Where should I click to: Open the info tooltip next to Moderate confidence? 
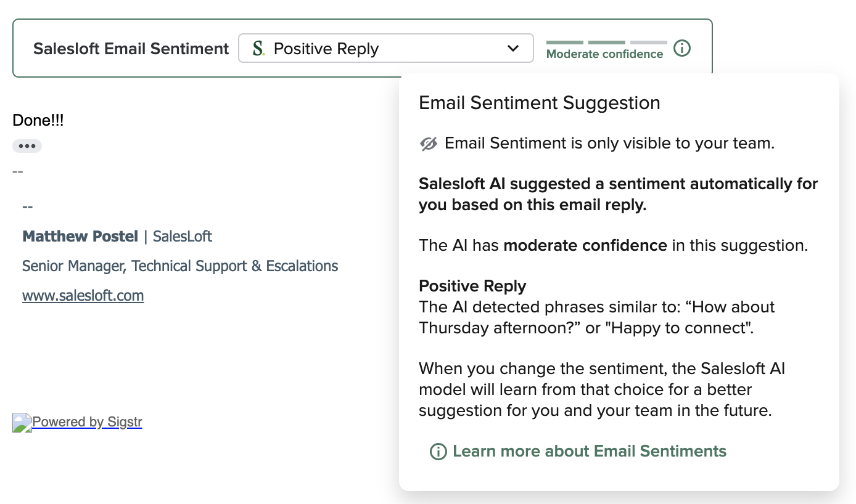pos(682,48)
